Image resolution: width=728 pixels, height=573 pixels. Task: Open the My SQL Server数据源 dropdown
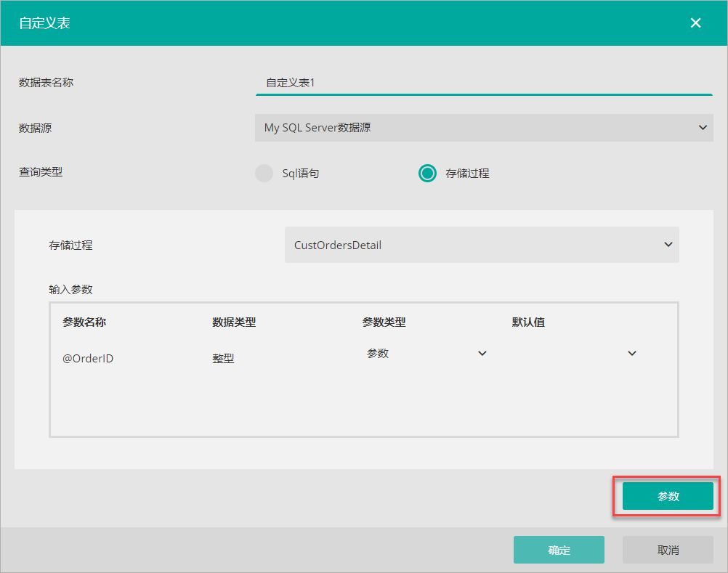click(483, 128)
